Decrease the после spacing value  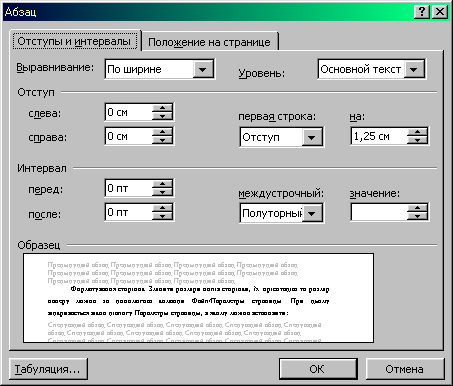[162, 216]
